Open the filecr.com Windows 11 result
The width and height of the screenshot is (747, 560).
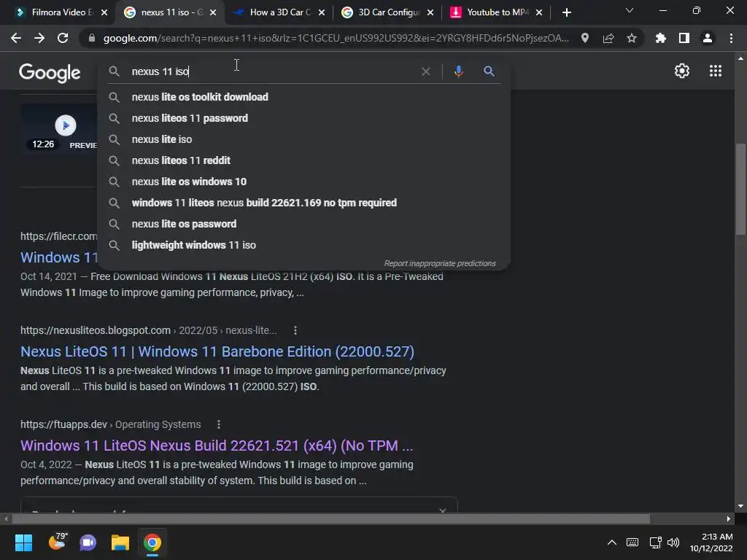(x=59, y=257)
